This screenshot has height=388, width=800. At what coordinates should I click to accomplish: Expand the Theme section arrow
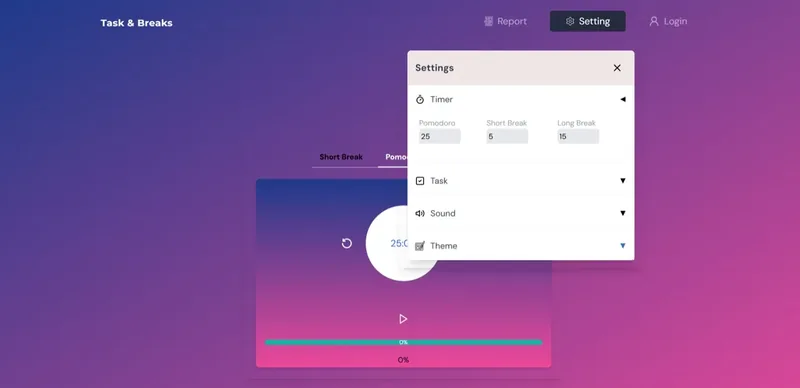click(x=622, y=246)
